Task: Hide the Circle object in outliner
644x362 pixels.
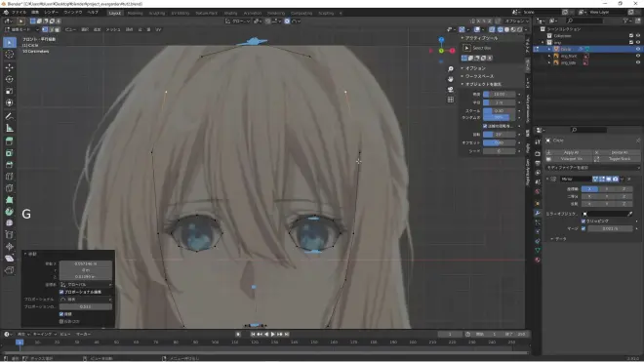Action: (x=638, y=49)
